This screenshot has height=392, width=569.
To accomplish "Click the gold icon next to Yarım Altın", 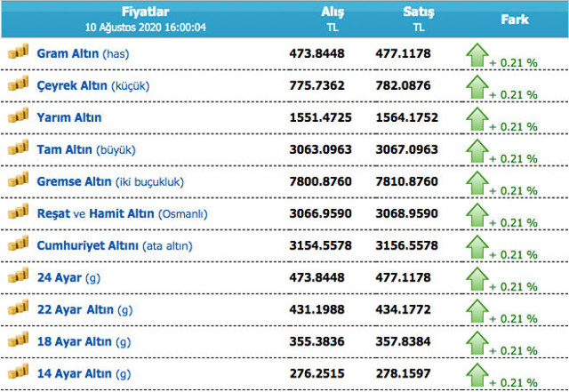I will click(19, 116).
